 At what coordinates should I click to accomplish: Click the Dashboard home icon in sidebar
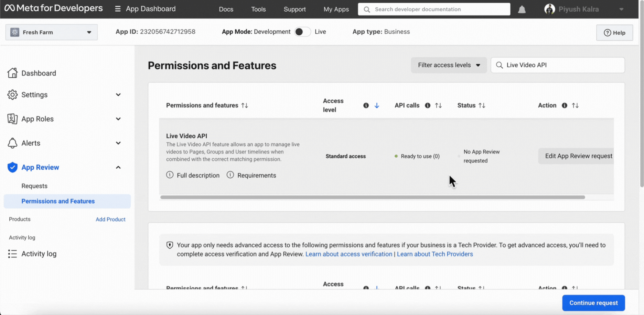[x=12, y=73]
